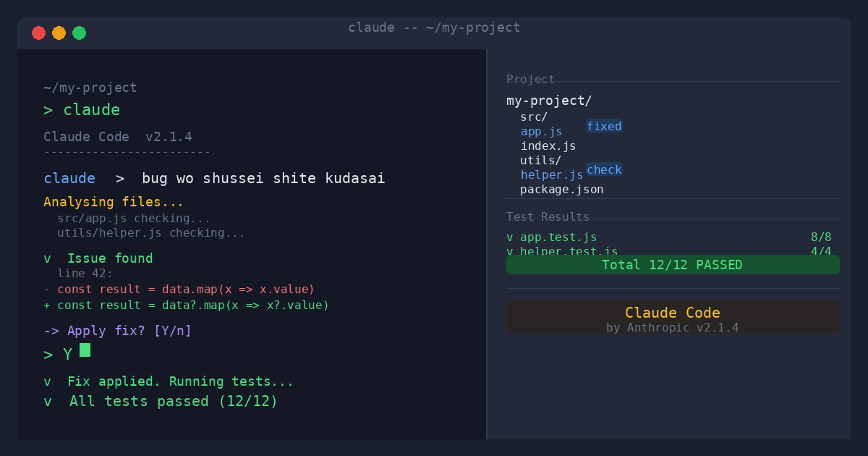Viewport: 868px width, 456px height.
Task: Click the window title 'claude -- ~/my-project'
Action: pyautogui.click(x=434, y=28)
